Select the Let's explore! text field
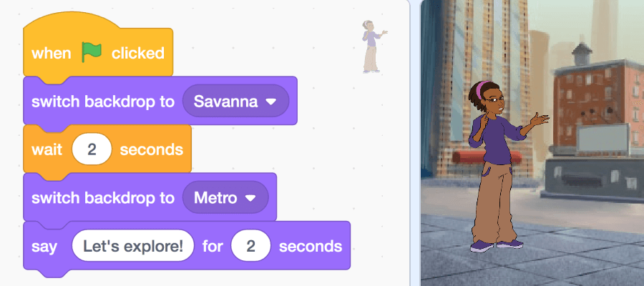644x286 pixels. click(x=132, y=246)
